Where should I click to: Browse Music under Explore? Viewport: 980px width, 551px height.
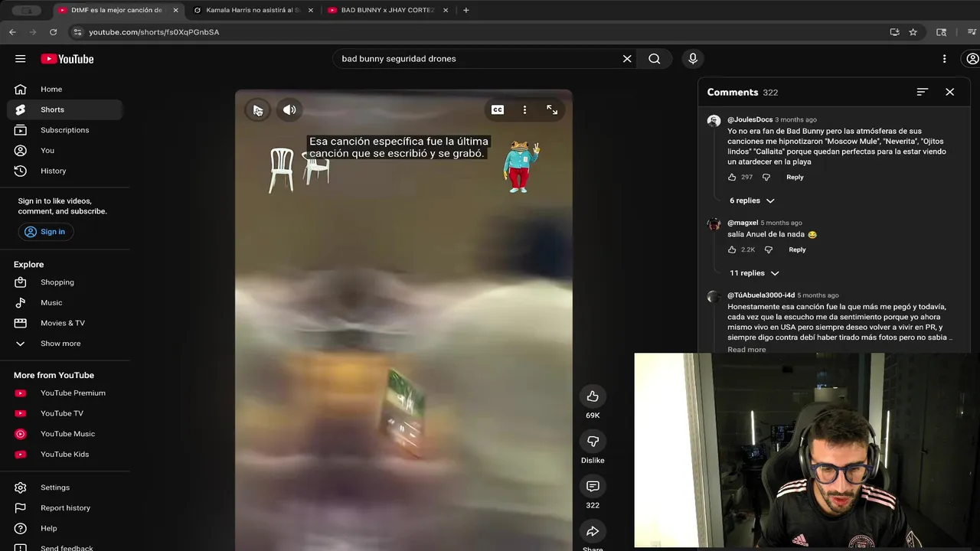(65, 303)
